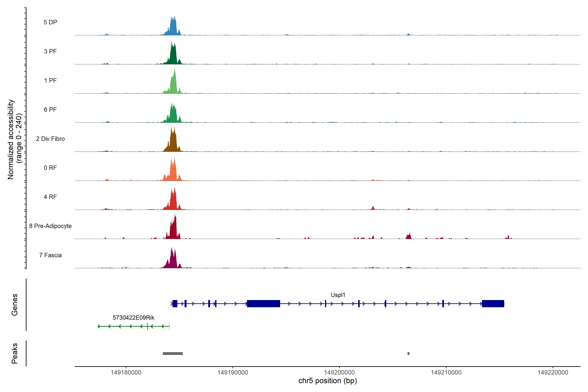The height and width of the screenshot is (392, 588).
Task: Select the 2 Div Fibro label
Action: pos(50,139)
